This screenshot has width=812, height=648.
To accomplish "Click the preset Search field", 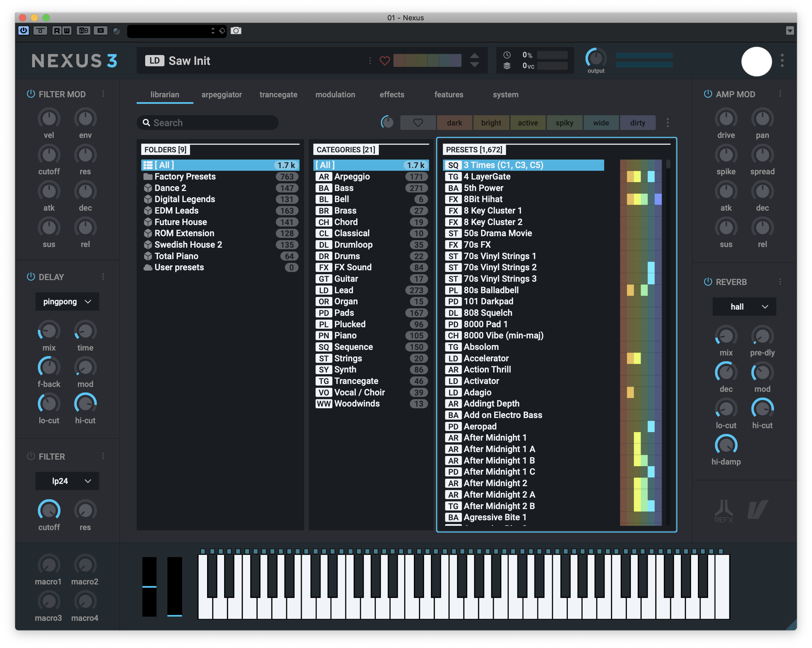I will pos(207,123).
